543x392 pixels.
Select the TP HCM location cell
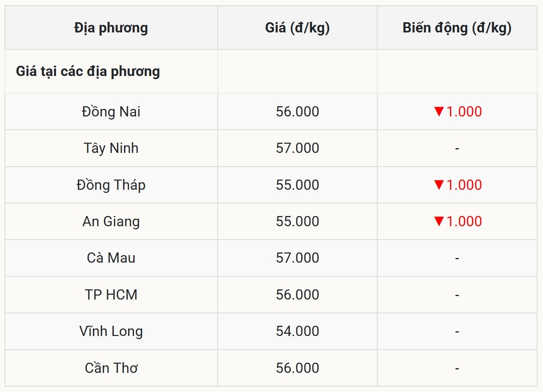tap(111, 295)
